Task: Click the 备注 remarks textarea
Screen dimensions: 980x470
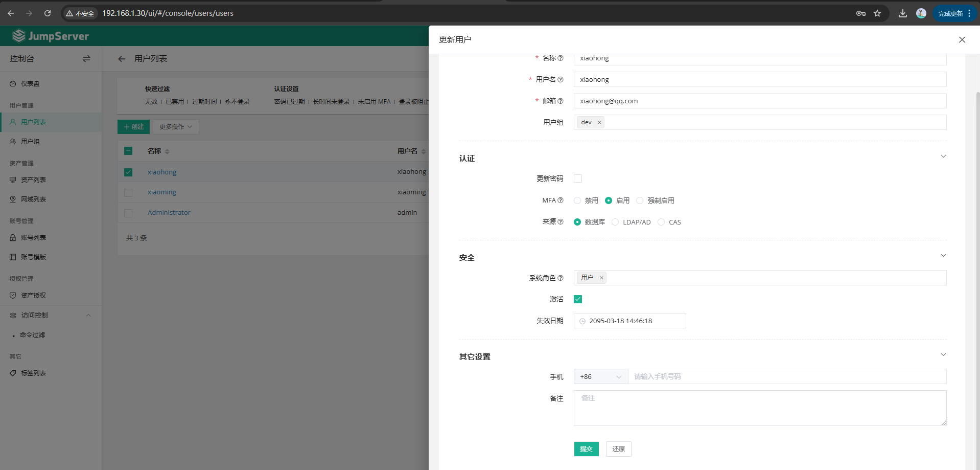Action: 760,408
